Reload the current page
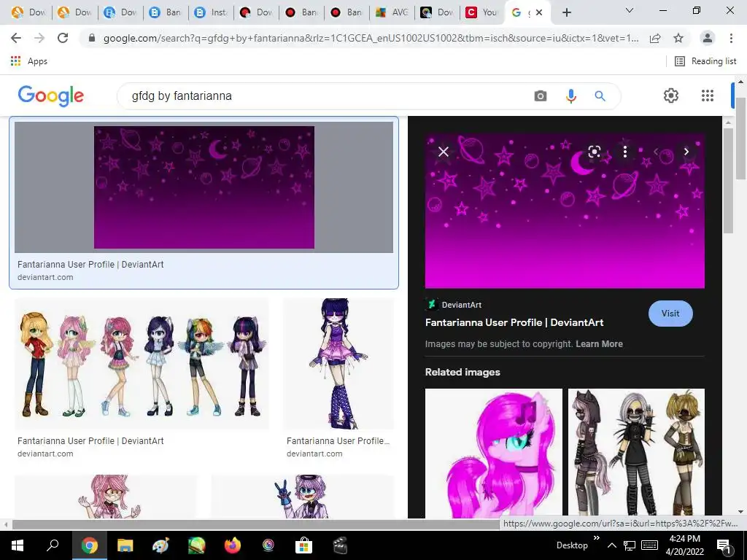Viewport: 747px width, 560px height. [x=63, y=38]
